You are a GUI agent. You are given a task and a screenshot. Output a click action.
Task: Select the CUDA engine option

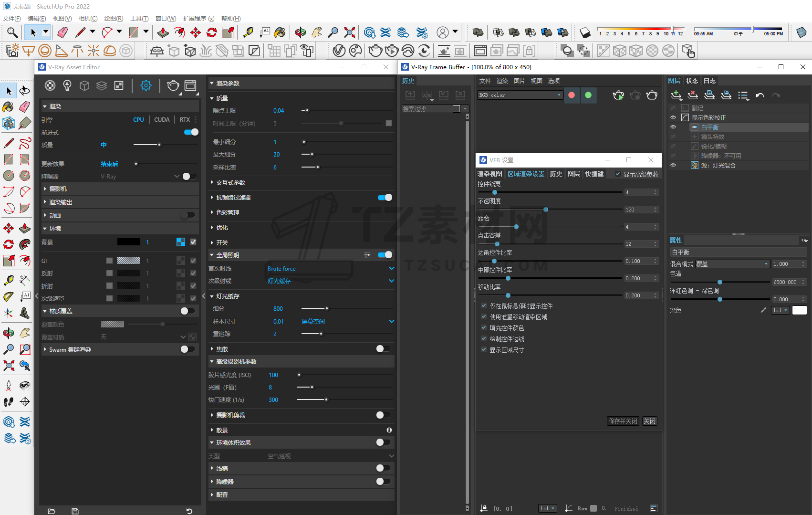click(162, 120)
